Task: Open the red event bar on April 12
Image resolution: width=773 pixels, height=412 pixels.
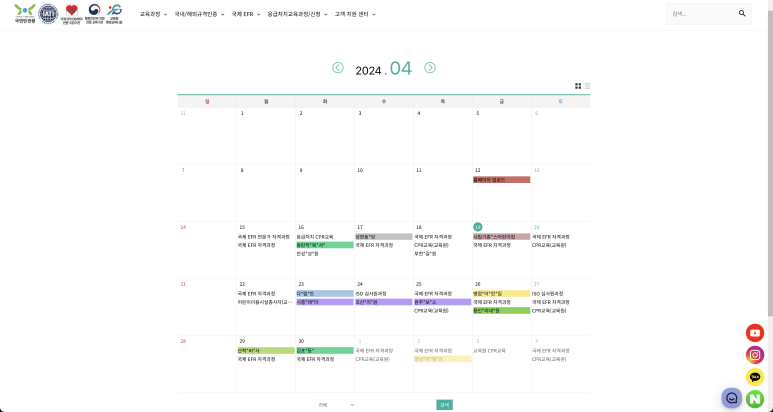Action: tap(501, 180)
